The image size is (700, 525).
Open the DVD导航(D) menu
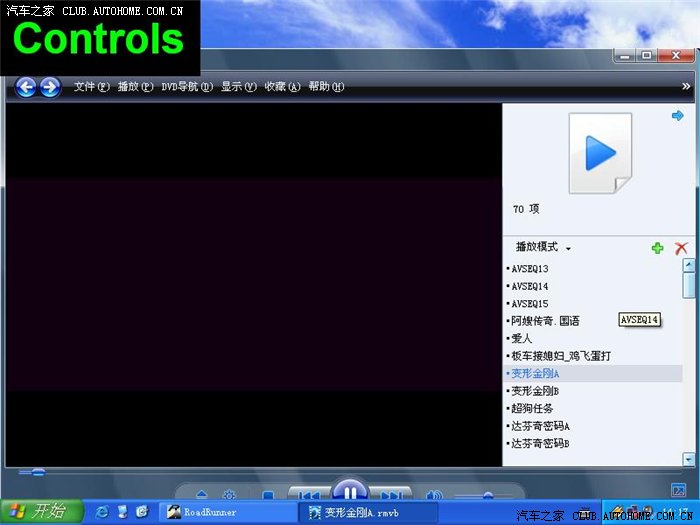(x=187, y=87)
